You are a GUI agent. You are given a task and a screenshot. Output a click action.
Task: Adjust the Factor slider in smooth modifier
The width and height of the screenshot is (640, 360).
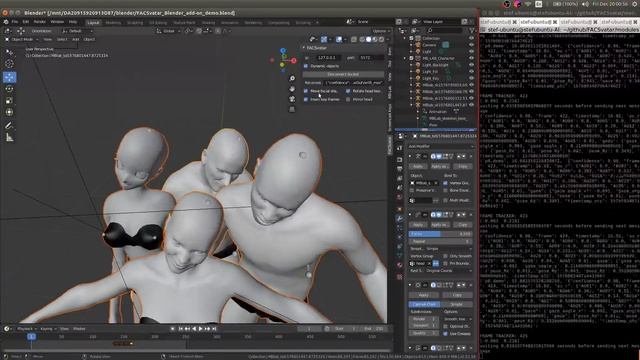tap(440, 234)
